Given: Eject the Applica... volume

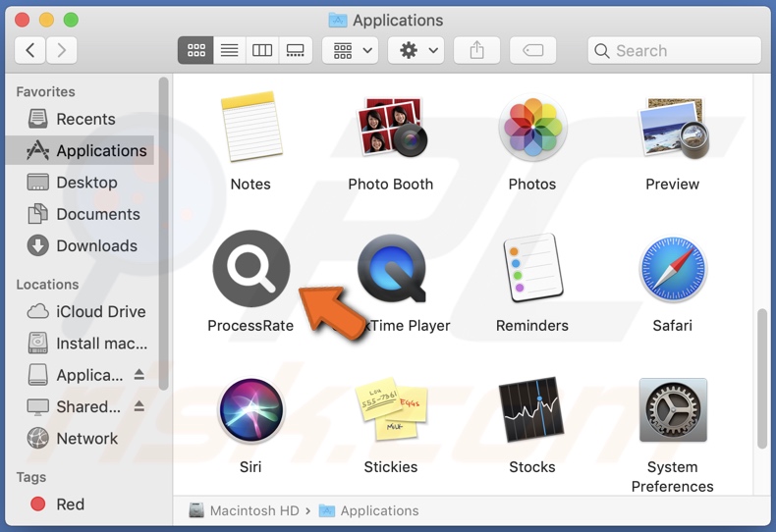Looking at the screenshot, I should pos(139,375).
